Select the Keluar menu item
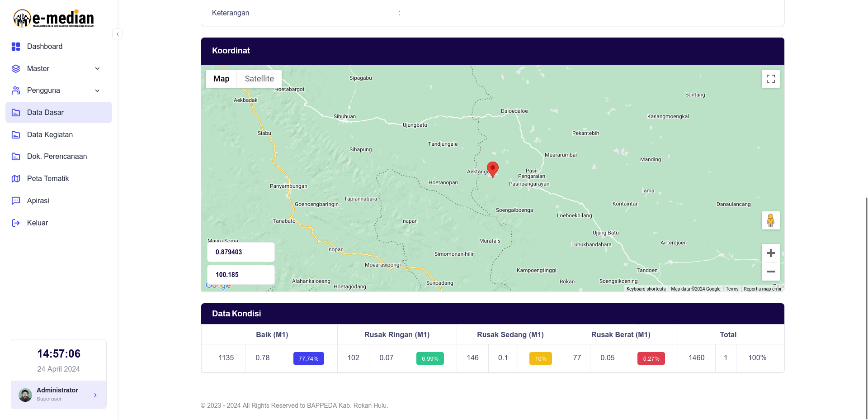868x420 pixels. click(59, 223)
